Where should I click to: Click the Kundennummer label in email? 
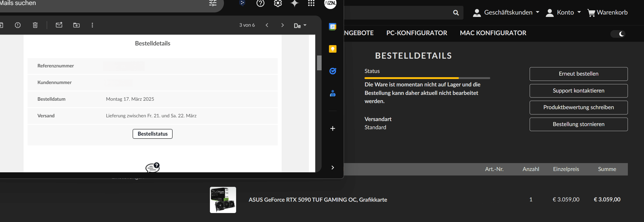point(55,82)
